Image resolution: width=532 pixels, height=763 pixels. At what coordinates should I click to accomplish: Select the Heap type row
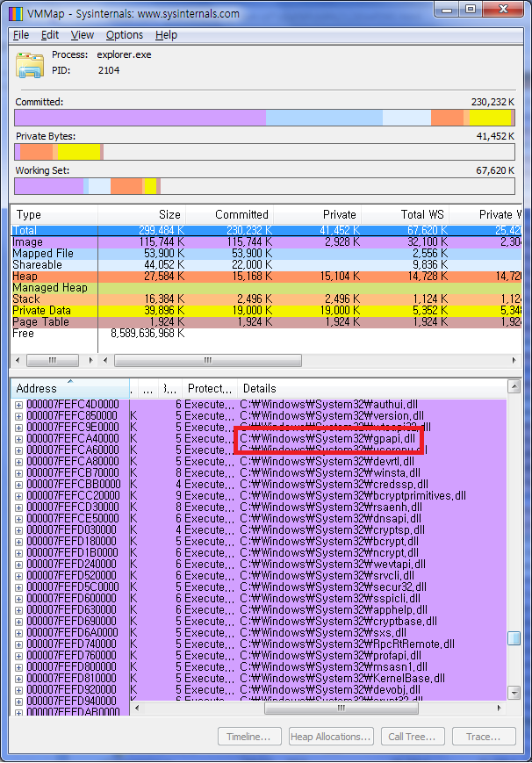(266, 277)
